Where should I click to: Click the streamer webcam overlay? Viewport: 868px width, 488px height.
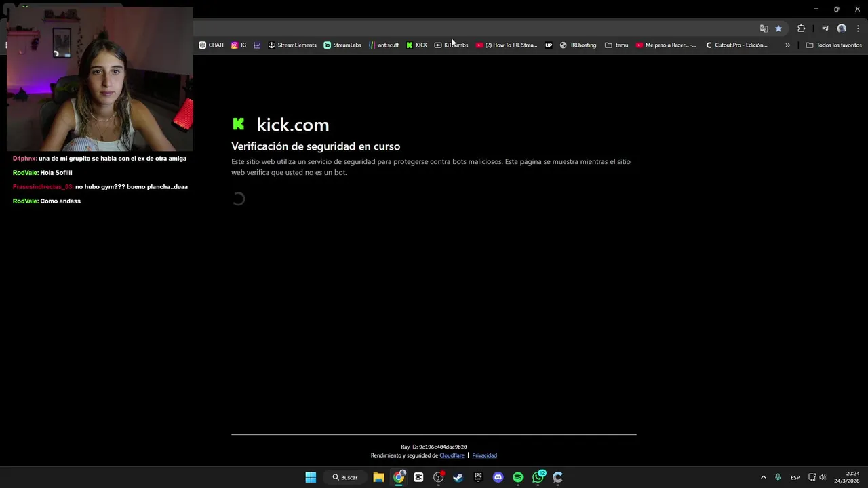tap(100, 79)
